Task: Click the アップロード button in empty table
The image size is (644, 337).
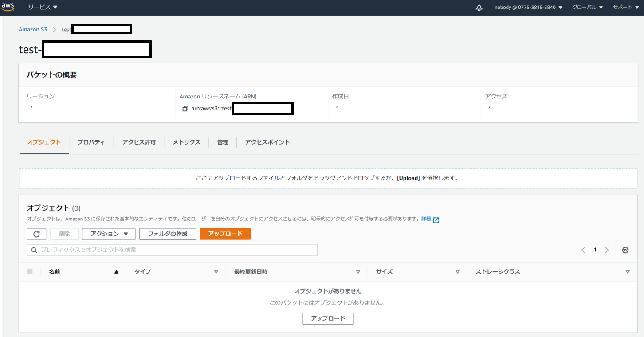Action: [328, 319]
